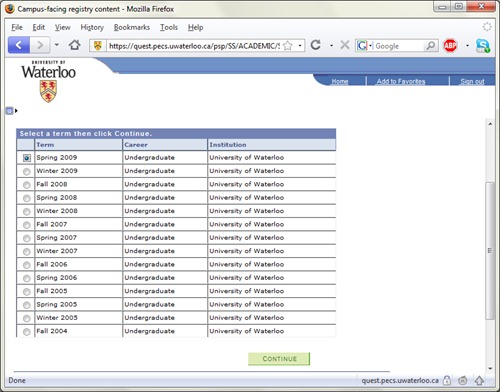Click the padlock security icon in status bar

click(x=447, y=380)
